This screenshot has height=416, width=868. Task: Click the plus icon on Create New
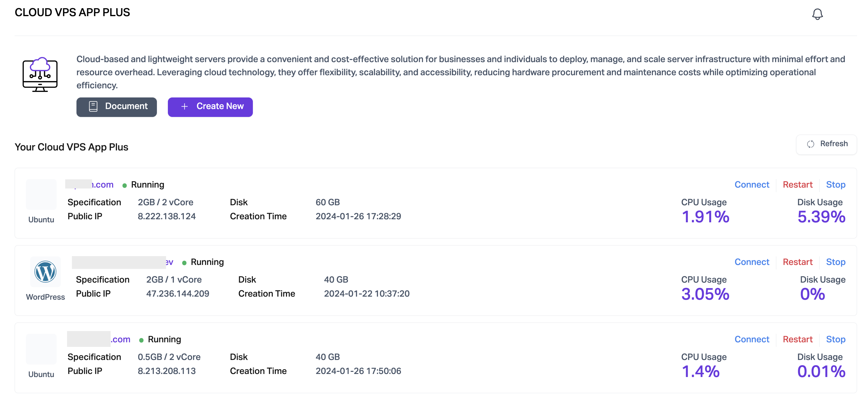pos(184,107)
